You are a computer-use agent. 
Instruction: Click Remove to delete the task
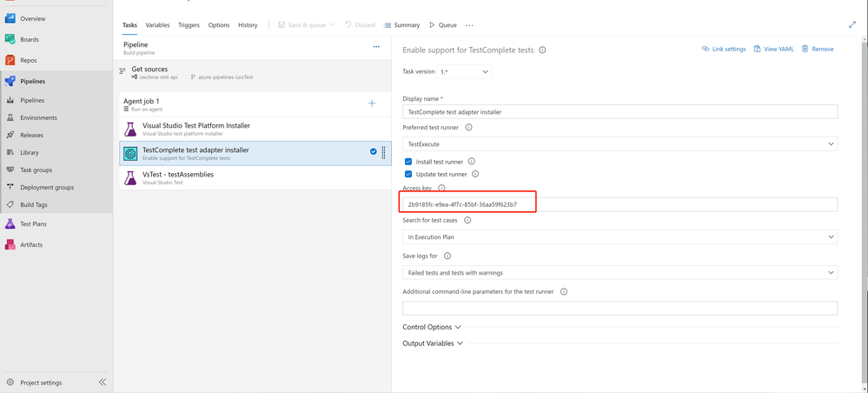click(x=818, y=50)
